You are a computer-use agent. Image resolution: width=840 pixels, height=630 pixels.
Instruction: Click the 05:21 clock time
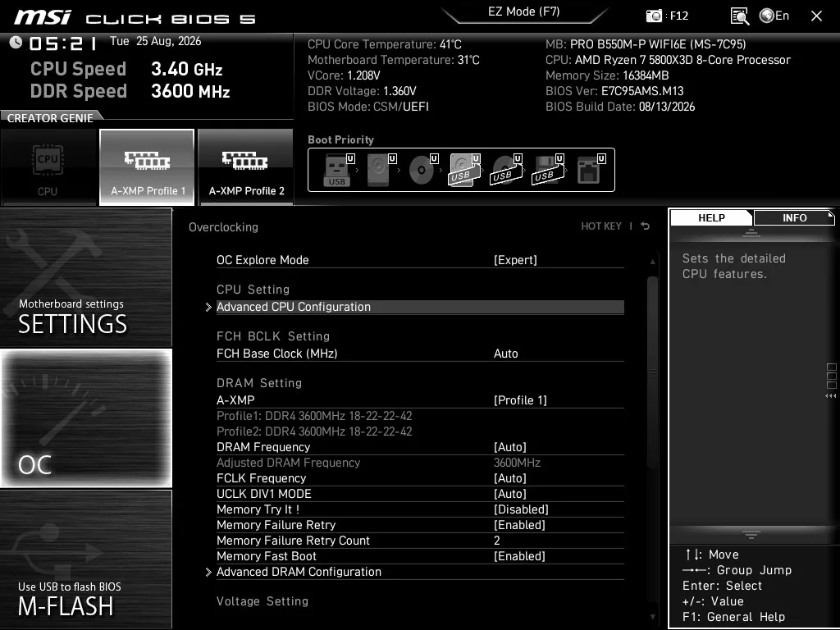pyautogui.click(x=63, y=43)
